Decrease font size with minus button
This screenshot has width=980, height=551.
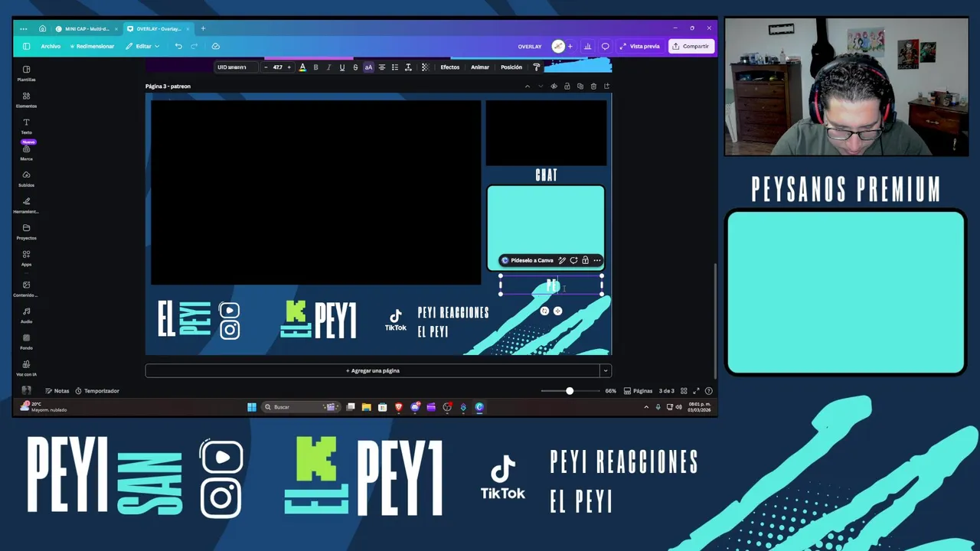tap(266, 67)
